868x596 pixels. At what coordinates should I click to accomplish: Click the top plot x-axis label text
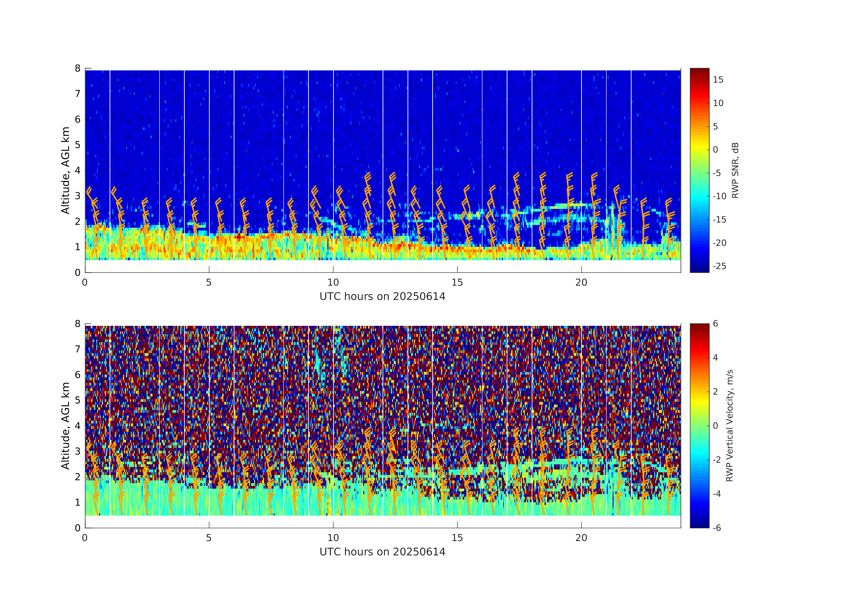coord(382,296)
